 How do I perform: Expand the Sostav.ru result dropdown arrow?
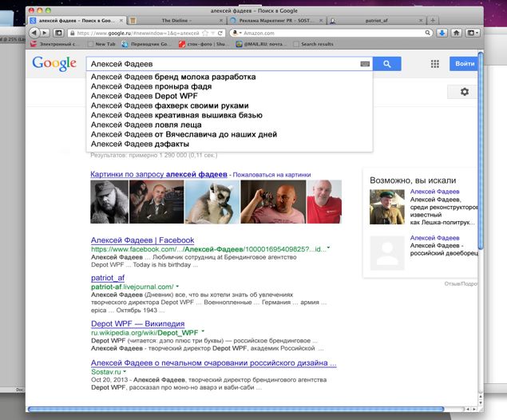point(125,372)
